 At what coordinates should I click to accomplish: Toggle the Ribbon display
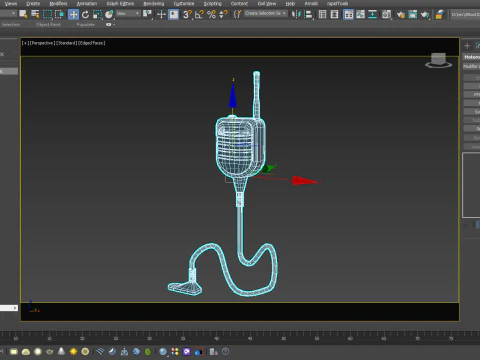(348, 14)
